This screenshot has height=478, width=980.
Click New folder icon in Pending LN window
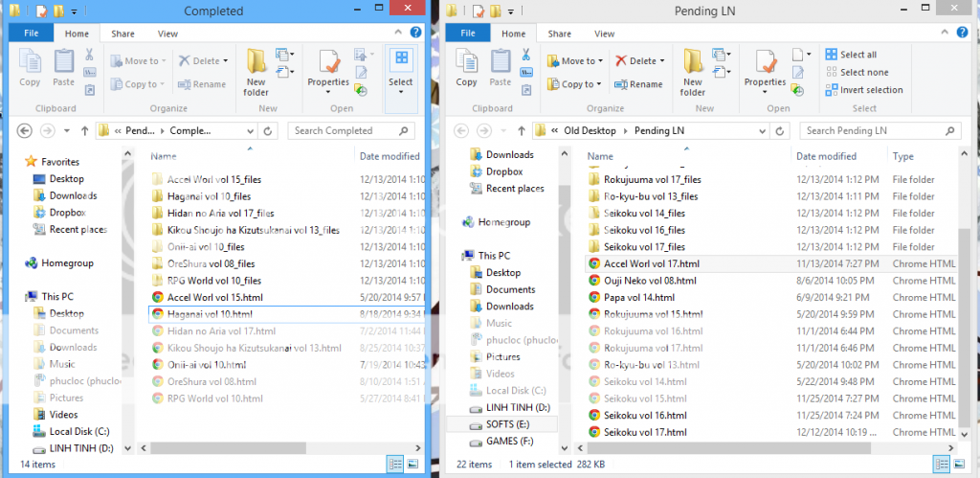tap(693, 72)
